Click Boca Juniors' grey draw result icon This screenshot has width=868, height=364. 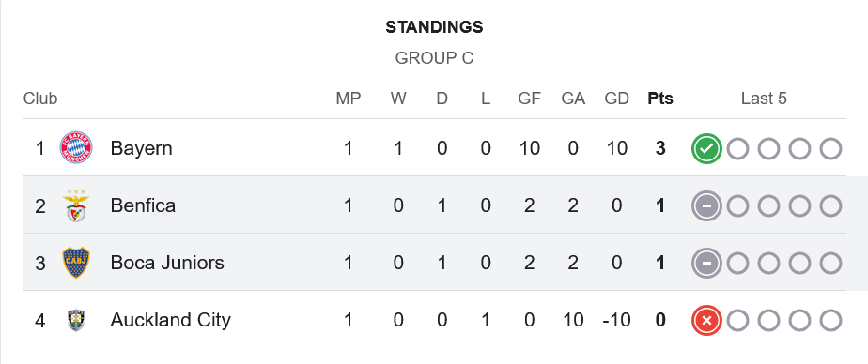point(706,263)
